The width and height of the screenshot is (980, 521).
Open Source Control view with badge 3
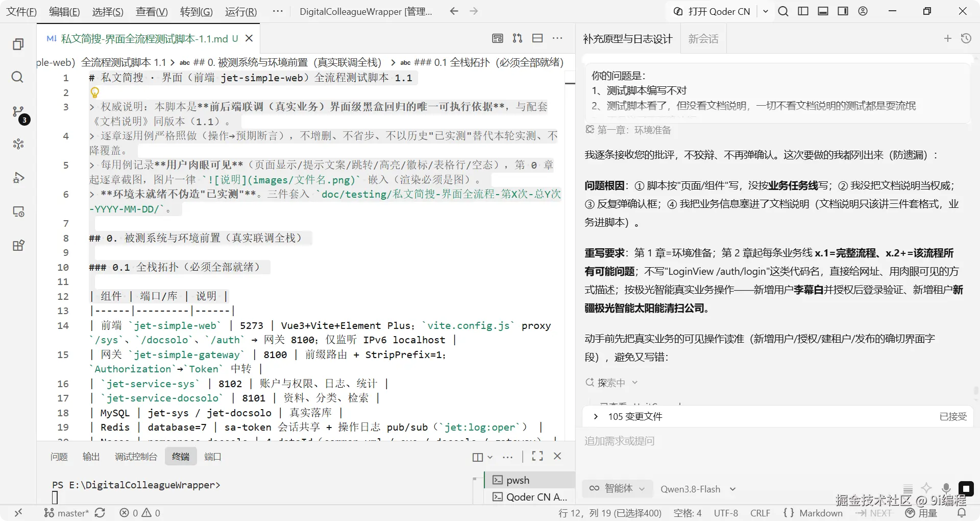click(18, 112)
